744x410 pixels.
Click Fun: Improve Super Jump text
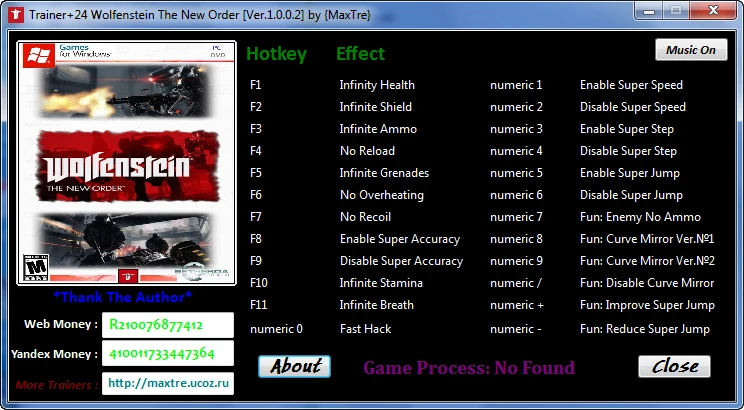[647, 305]
